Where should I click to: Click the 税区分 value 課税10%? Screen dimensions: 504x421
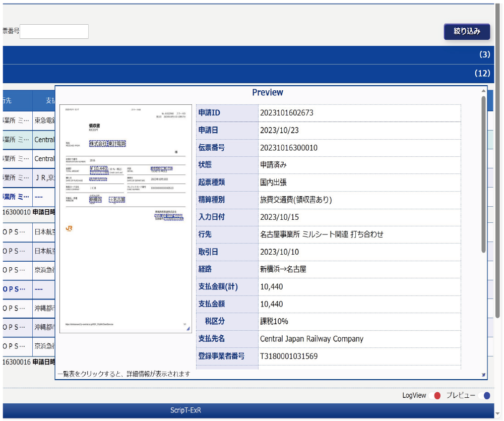click(274, 321)
